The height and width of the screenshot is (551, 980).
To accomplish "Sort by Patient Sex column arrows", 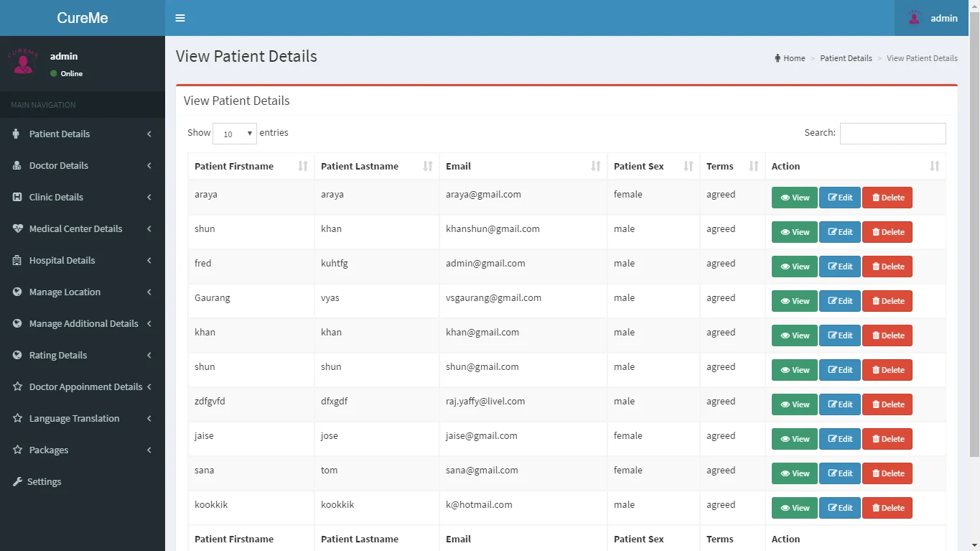I will tap(689, 166).
